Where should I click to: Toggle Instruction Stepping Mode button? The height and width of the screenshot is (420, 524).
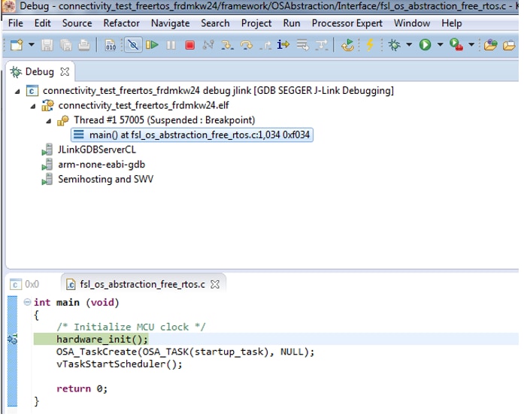283,45
